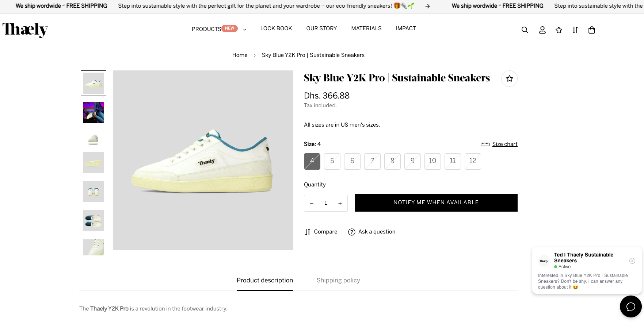Open the Size chart link
The height and width of the screenshot is (324, 644).
point(504,144)
